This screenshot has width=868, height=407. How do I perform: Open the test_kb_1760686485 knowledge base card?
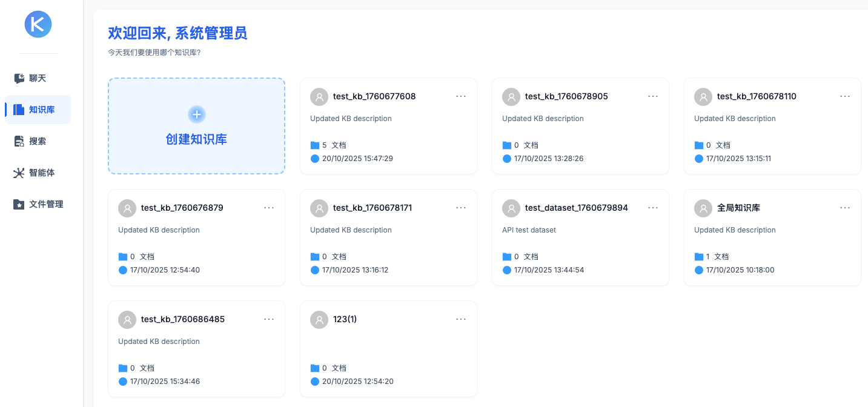click(x=183, y=319)
